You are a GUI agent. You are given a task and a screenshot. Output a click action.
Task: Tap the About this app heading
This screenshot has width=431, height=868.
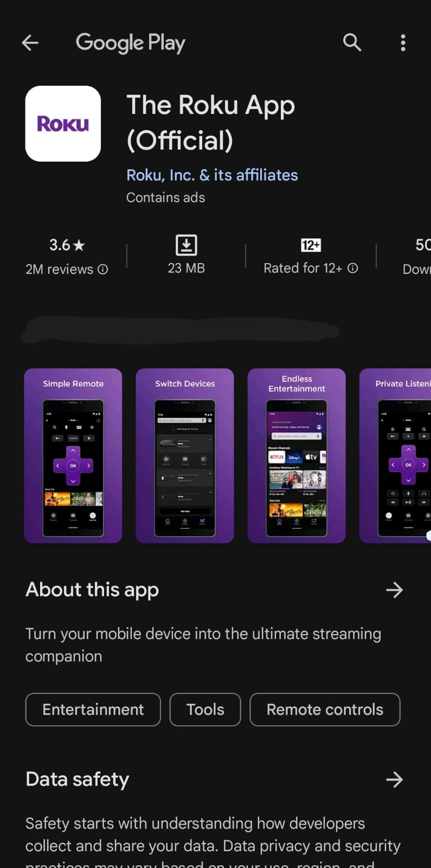pyautogui.click(x=92, y=590)
